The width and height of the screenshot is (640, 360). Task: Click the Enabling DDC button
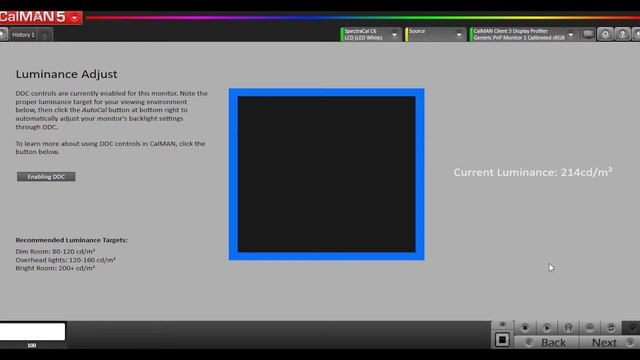(x=46, y=177)
